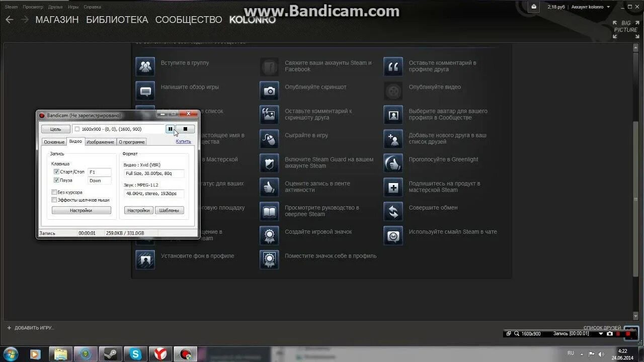Click the 48.0KHz stereo audio format box
This screenshot has width=644, height=362.
point(154,194)
